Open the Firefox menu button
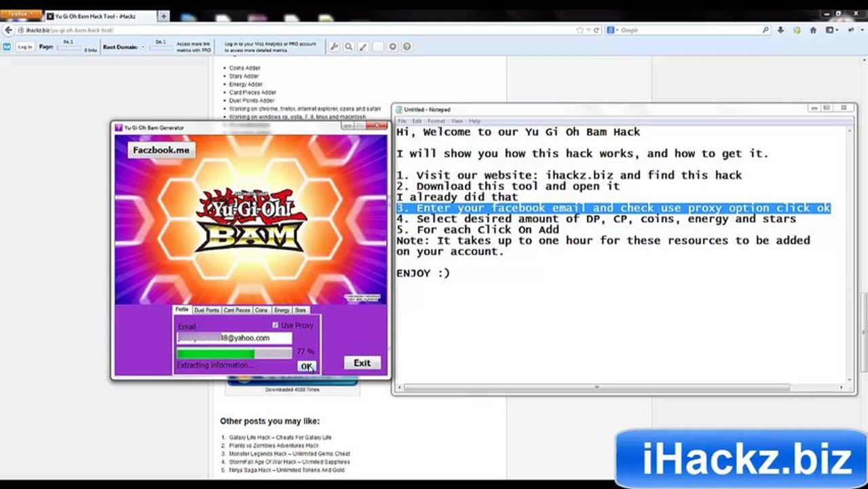Viewport: 868px width, 489px height. pos(21,15)
